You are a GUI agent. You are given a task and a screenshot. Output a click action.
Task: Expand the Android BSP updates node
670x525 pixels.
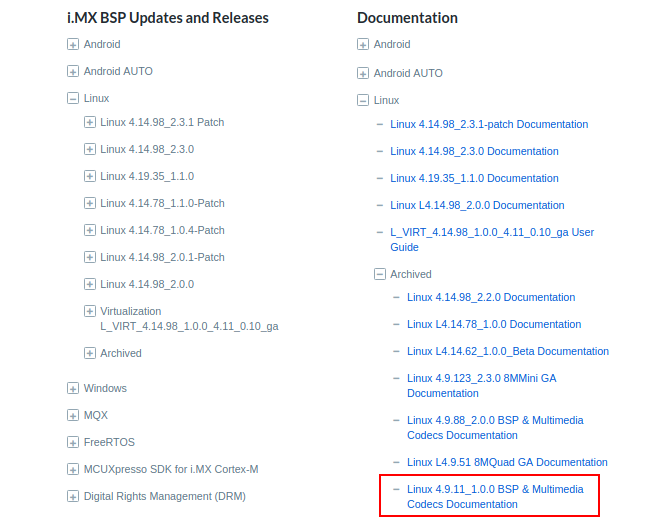(72, 44)
